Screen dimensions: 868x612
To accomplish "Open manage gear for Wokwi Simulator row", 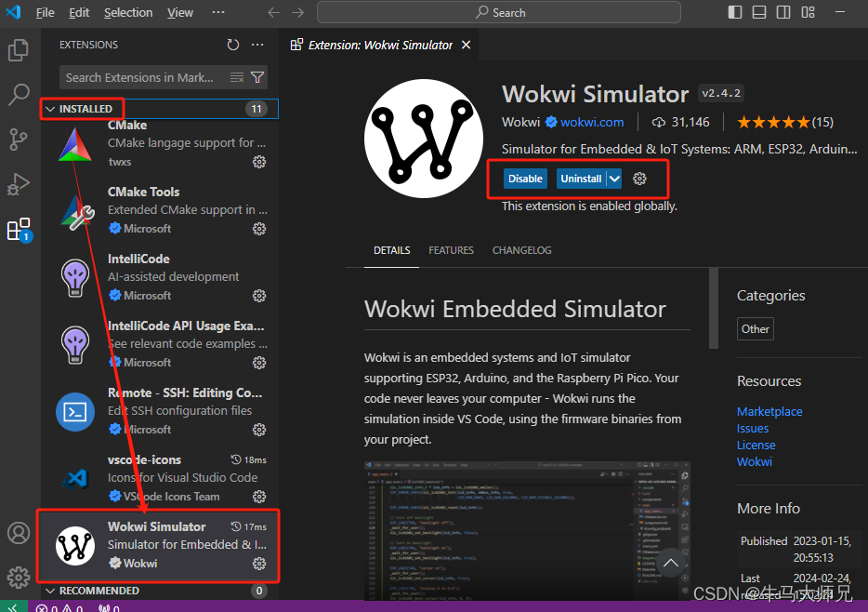I will [259, 564].
